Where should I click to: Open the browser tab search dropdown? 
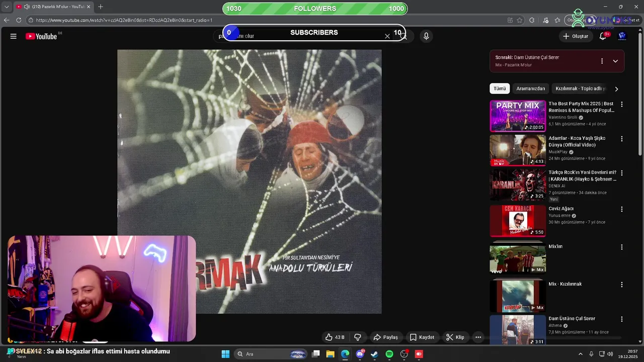[7, 7]
